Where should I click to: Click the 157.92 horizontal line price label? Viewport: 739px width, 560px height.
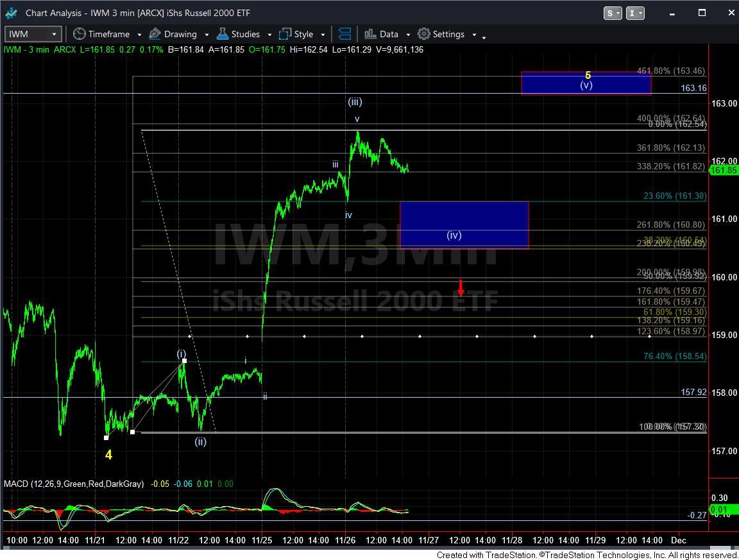coord(693,392)
